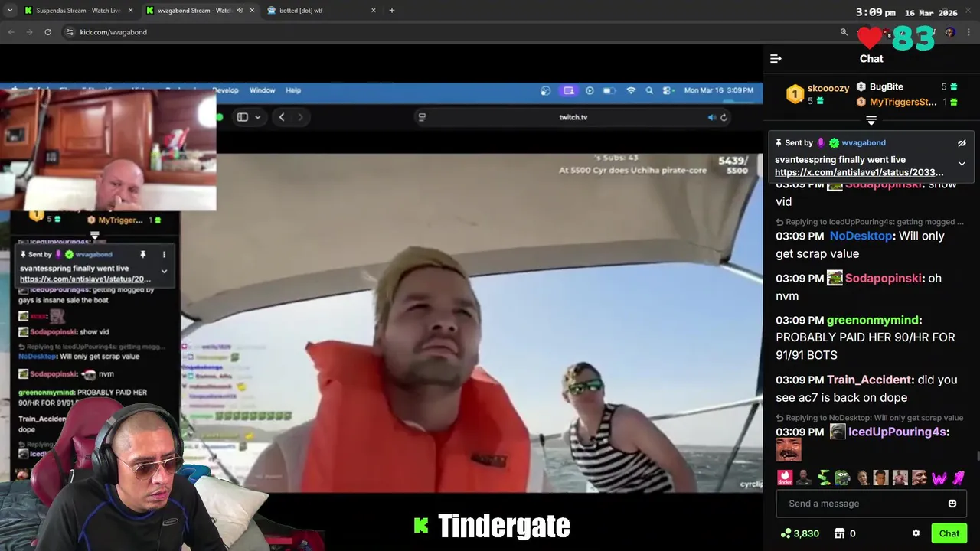Screen dimensions: 980x551
Task: Insert the purple hand emote at row end
Action: click(x=958, y=478)
